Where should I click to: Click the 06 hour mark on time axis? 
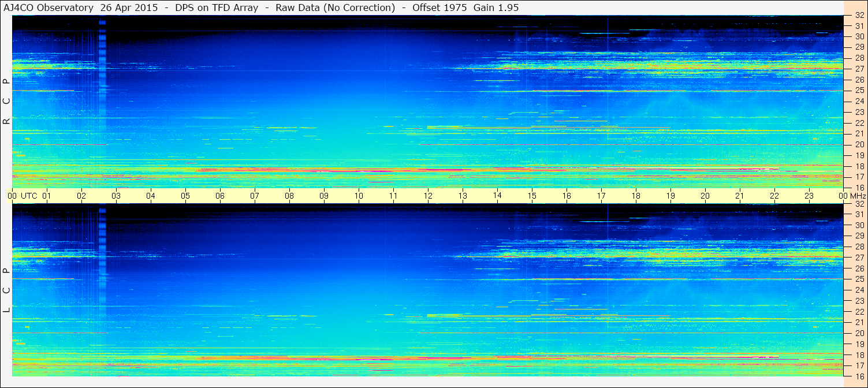(x=220, y=196)
